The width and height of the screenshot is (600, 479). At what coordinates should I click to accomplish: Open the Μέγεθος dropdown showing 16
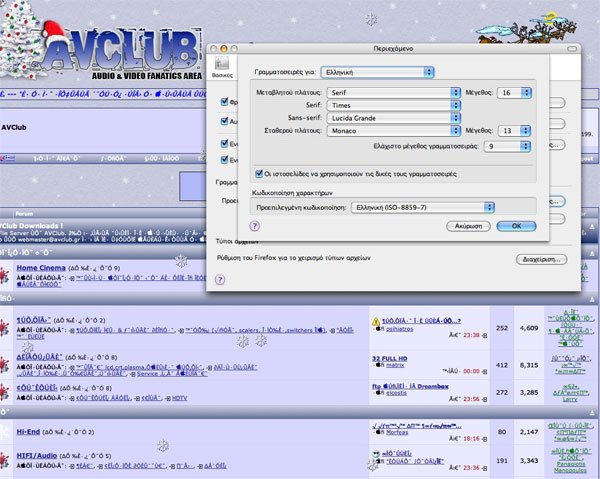[x=514, y=93]
